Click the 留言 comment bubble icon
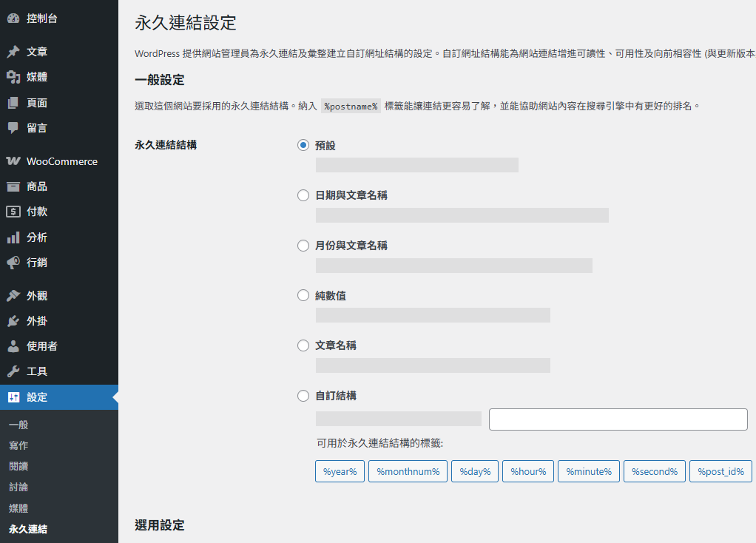Screen dimensions: 756x543 (13, 128)
